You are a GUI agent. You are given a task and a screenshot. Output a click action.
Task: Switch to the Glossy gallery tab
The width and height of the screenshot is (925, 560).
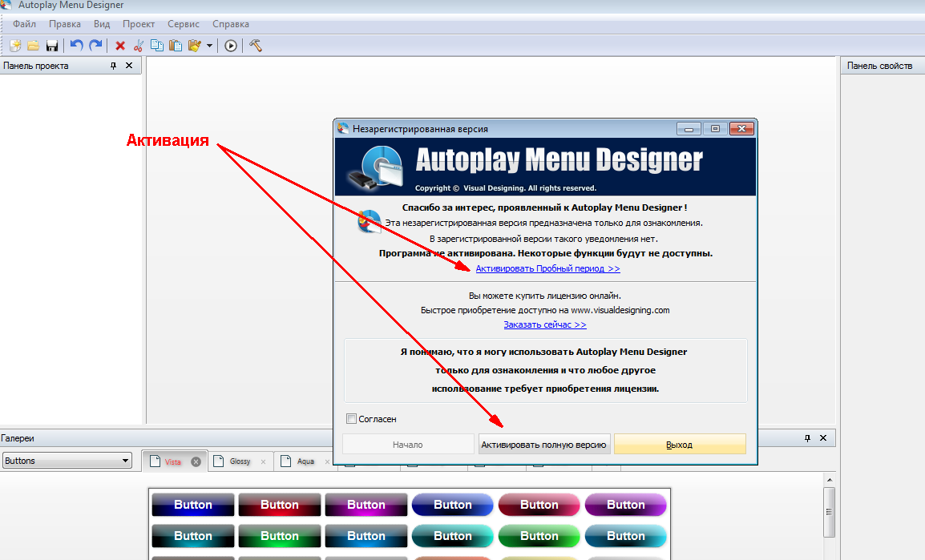tap(242, 461)
